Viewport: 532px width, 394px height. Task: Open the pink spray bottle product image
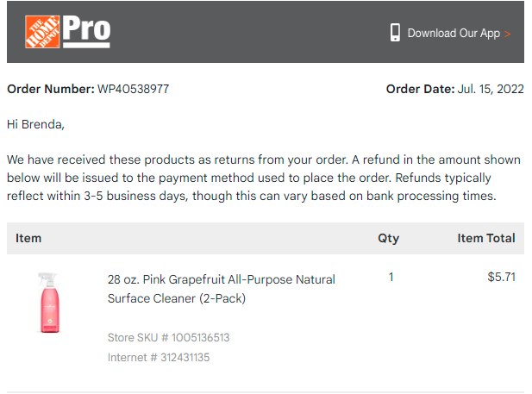tap(49, 303)
